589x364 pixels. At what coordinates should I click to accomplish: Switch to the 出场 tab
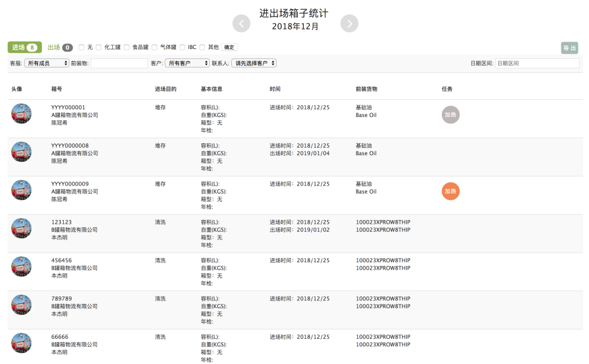[60, 47]
